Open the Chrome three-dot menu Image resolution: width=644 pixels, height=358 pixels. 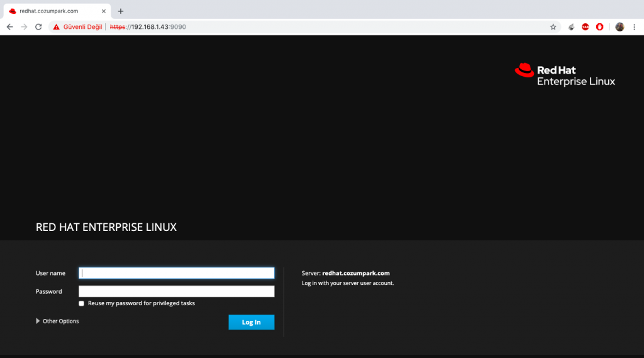[x=634, y=26]
